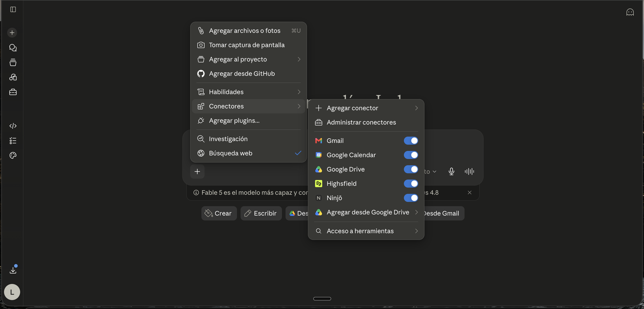
Task: Choose Agregar desde GitHub
Action: pyautogui.click(x=248, y=74)
